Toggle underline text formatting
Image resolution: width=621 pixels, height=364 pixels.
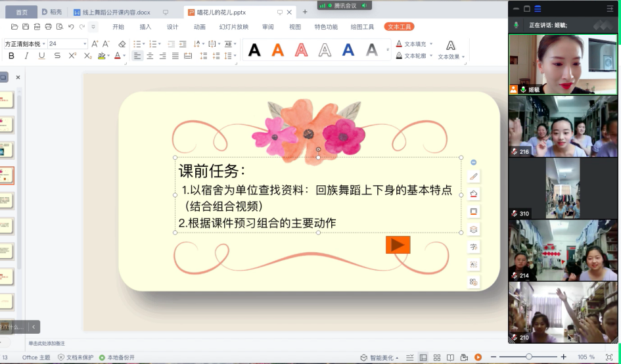pyautogui.click(x=41, y=57)
